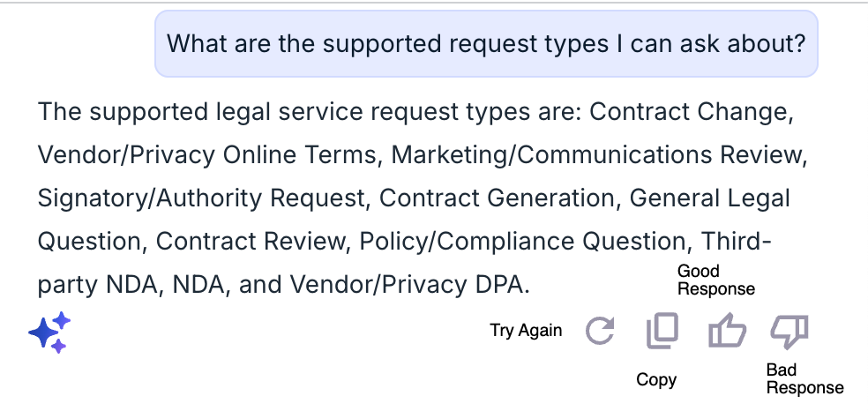
Task: Click the "Good Response" tooltip label
Action: coord(716,280)
